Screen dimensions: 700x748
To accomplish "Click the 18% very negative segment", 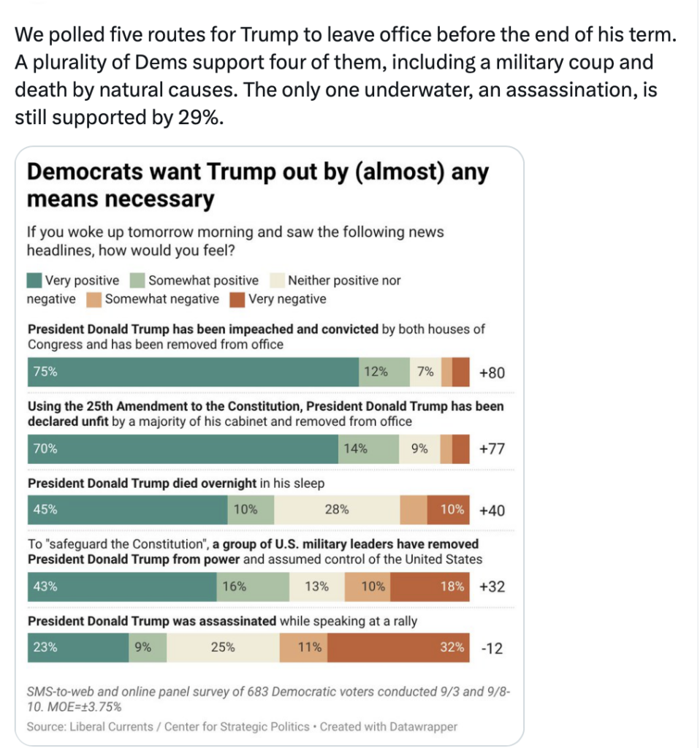I will (430, 587).
